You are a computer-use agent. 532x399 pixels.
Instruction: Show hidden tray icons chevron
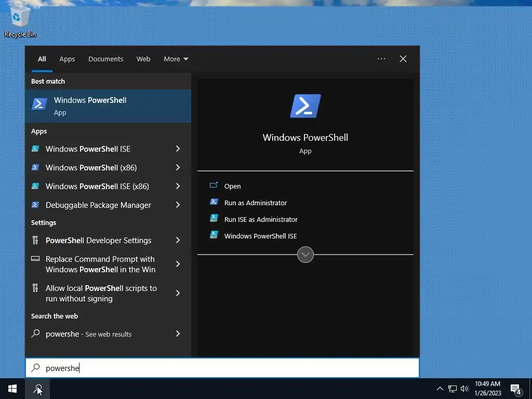(440, 389)
